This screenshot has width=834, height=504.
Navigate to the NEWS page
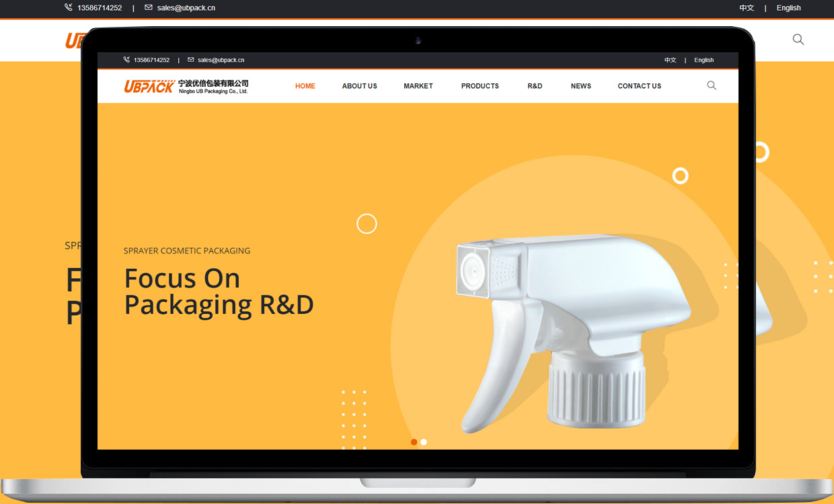tap(581, 86)
